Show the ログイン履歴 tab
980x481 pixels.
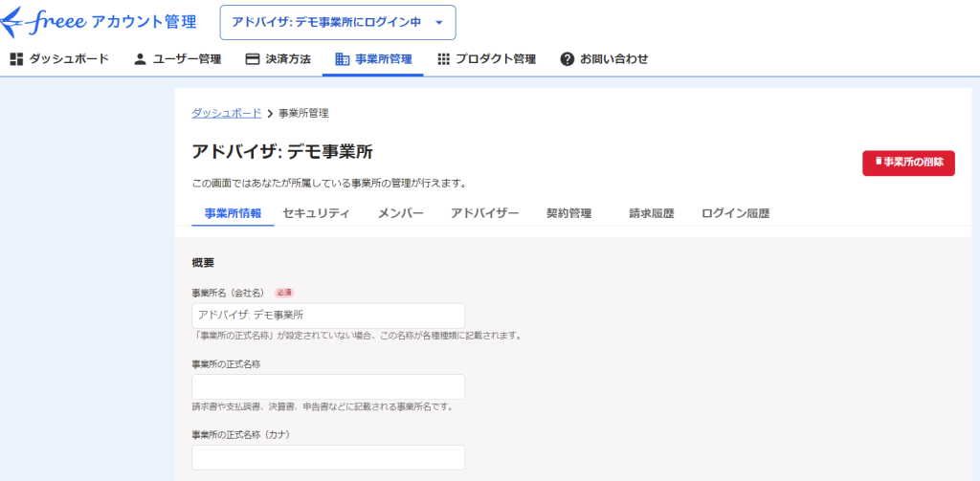coord(735,213)
